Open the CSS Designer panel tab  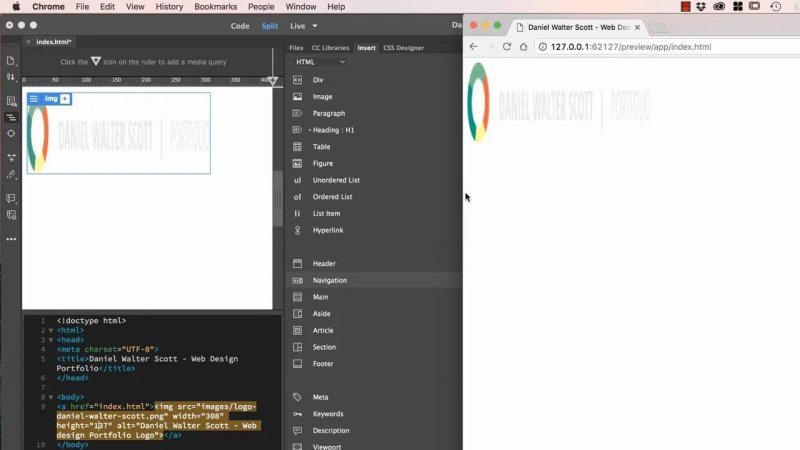[x=403, y=48]
